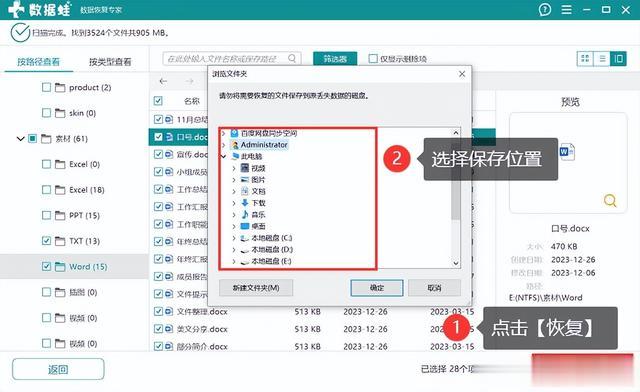Toggle the select-all checkbox beside 名称
The image size is (640, 392).
click(x=158, y=101)
